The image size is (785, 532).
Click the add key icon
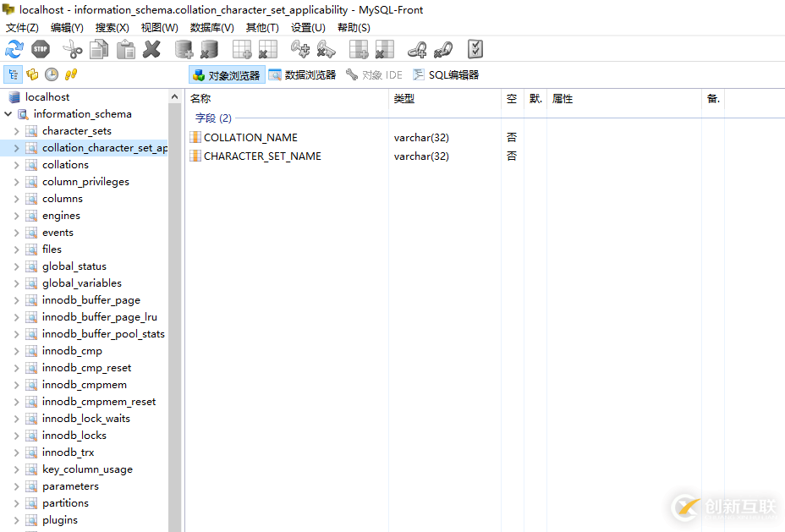(x=300, y=49)
